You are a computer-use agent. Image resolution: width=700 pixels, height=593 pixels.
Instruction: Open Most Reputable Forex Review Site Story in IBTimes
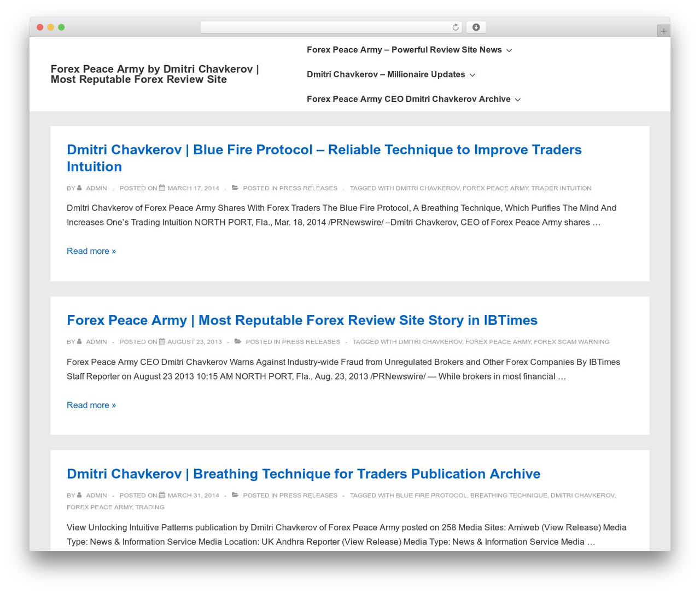click(302, 320)
